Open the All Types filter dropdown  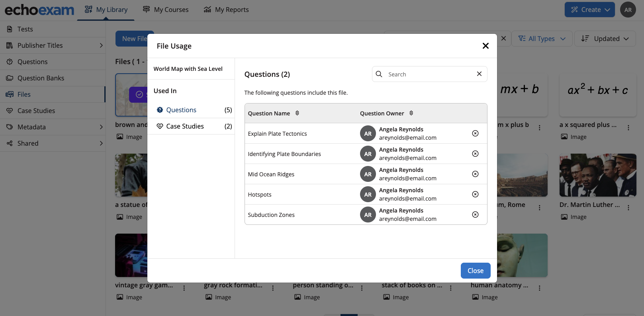542,39
